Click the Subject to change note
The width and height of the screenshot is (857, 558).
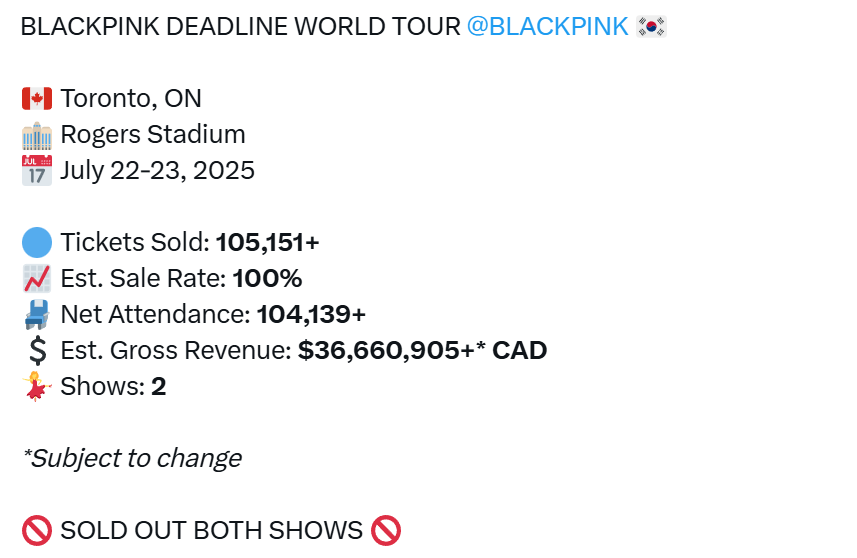click(132, 459)
